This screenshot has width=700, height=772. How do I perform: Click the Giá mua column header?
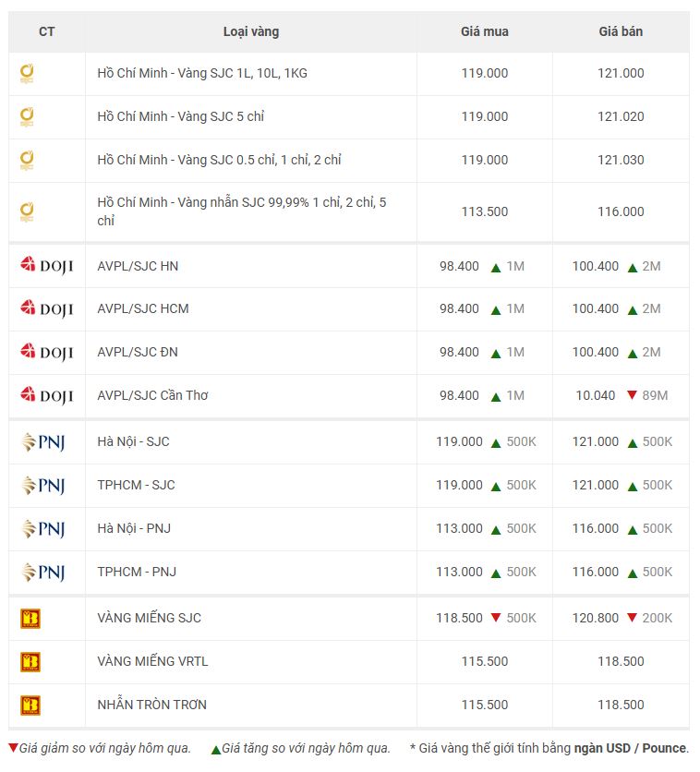484,31
